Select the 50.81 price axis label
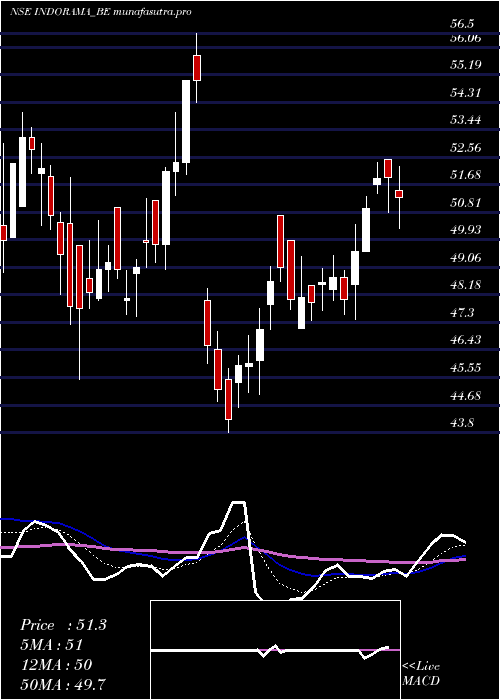Viewport: 500px width, 700px height. click(466, 203)
